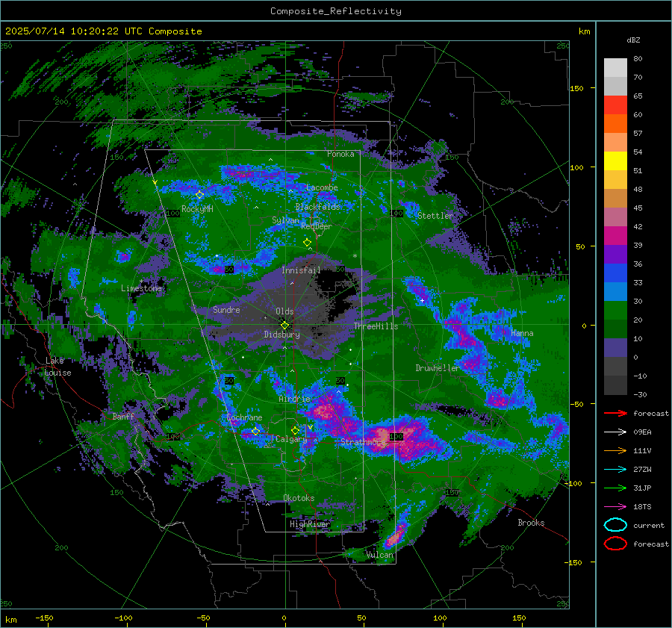
Task: Click the 2025/07/14 10:20:22 UTC timestamp
Action: [104, 31]
